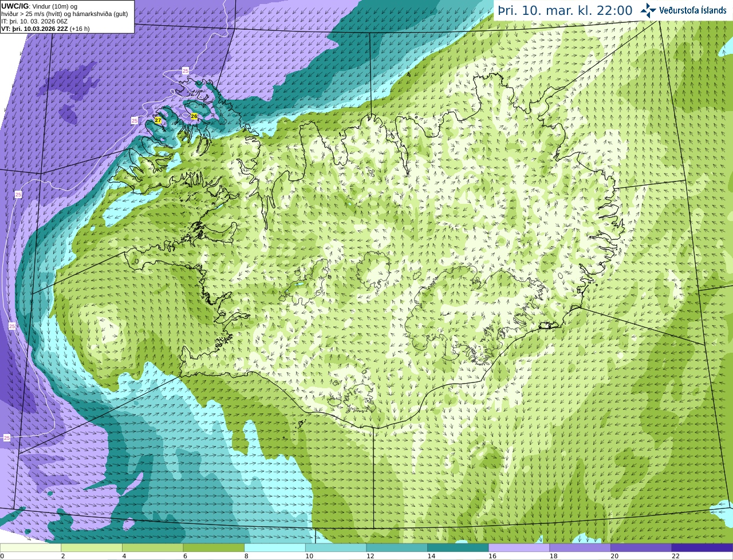Click the scale tick number 10
This screenshot has width=733, height=560.
click(x=309, y=556)
